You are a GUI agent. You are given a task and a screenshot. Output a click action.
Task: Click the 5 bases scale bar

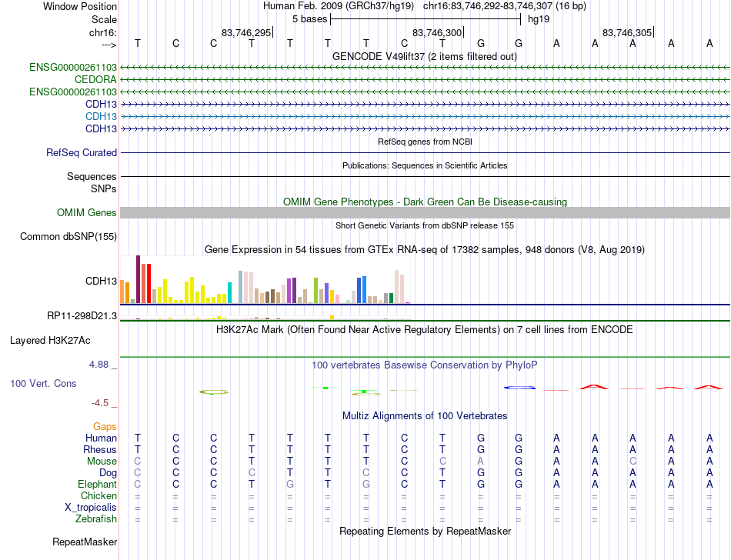pos(426,19)
